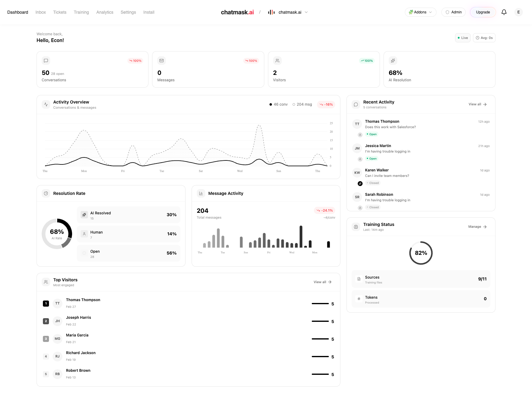This screenshot has width=532, height=394.
Task: Toggle the 46 conv chart series
Action: click(x=278, y=104)
